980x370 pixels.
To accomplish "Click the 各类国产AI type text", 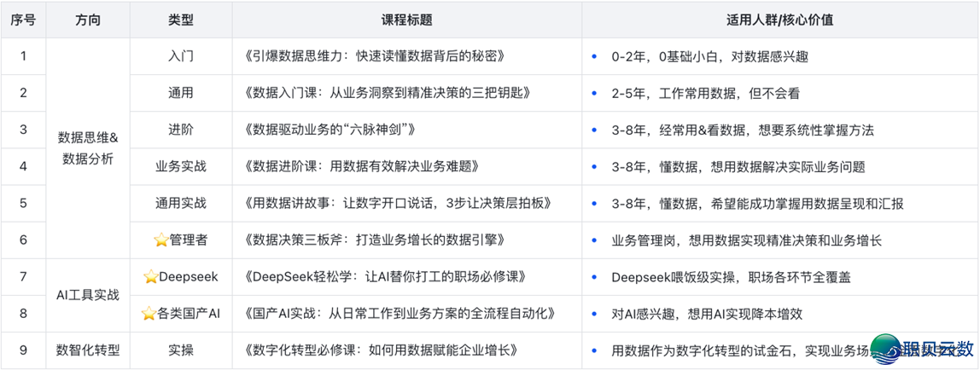I will pyautogui.click(x=188, y=314).
